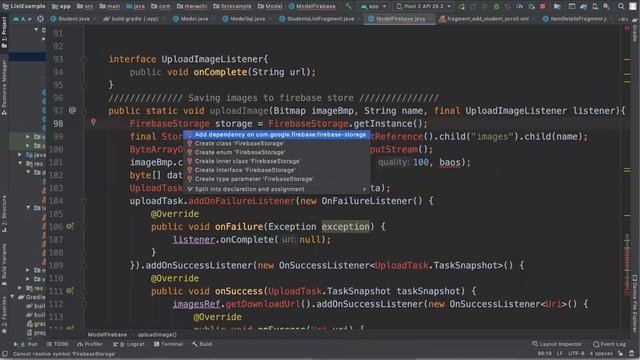Click the green Debug bug icon
This screenshot has height=360, width=640.
coord(496,7)
